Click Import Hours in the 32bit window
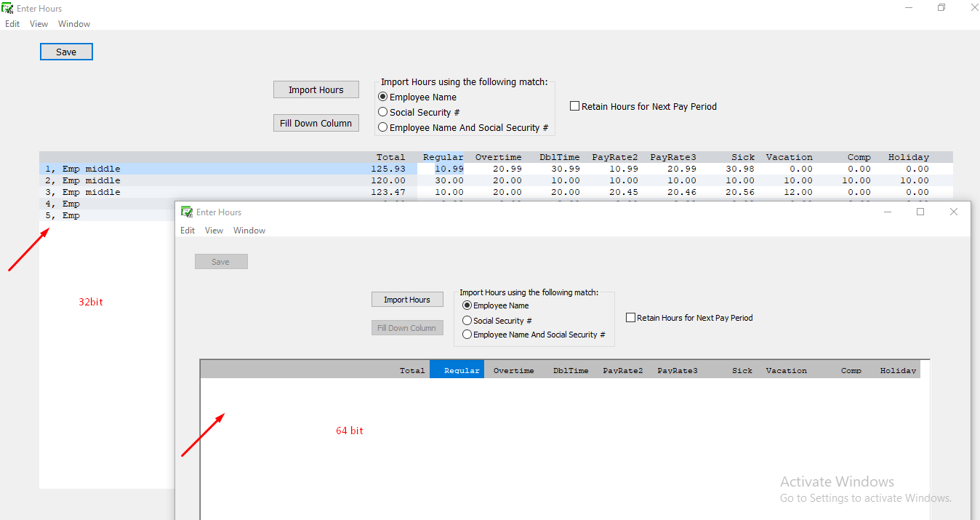The height and width of the screenshot is (520, 980). [x=316, y=89]
